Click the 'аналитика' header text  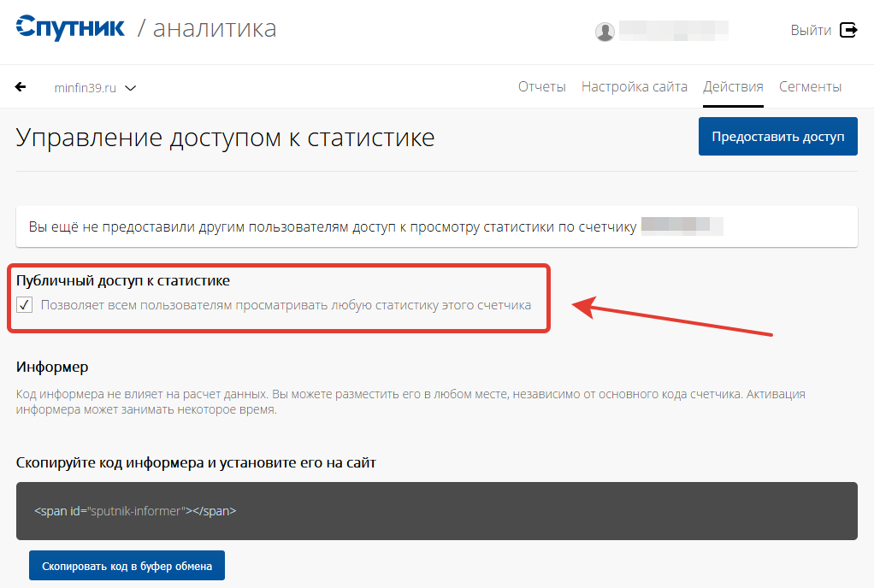(214, 28)
